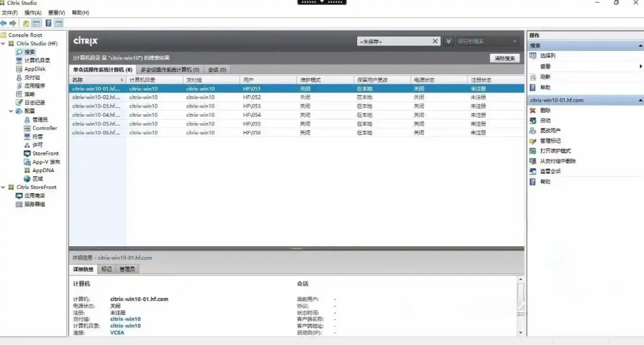Screen dimensions: 644x345
Task: Collapse the 搜索 section in Actions pane
Action: (640, 45)
